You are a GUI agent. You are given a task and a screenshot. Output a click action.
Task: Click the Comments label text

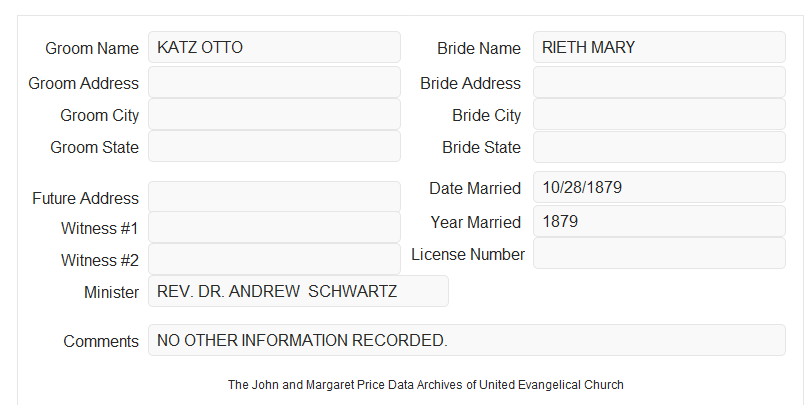(101, 341)
